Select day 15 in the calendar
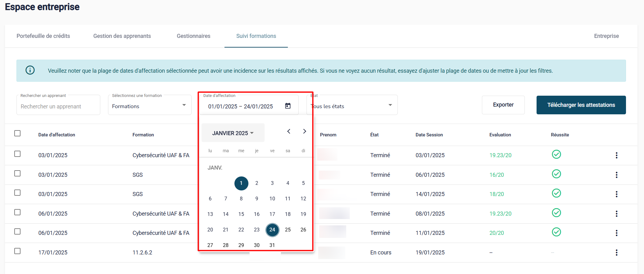This screenshot has width=644, height=274. [241, 214]
